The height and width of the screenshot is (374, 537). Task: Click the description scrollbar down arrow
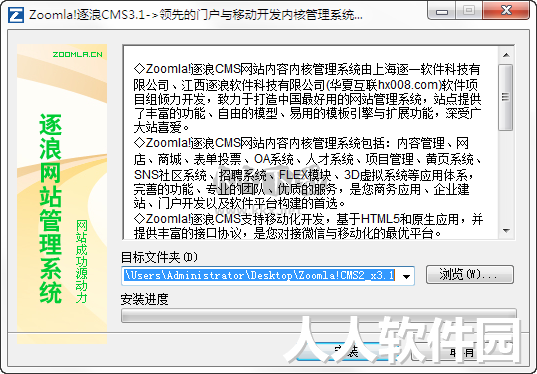click(506, 231)
